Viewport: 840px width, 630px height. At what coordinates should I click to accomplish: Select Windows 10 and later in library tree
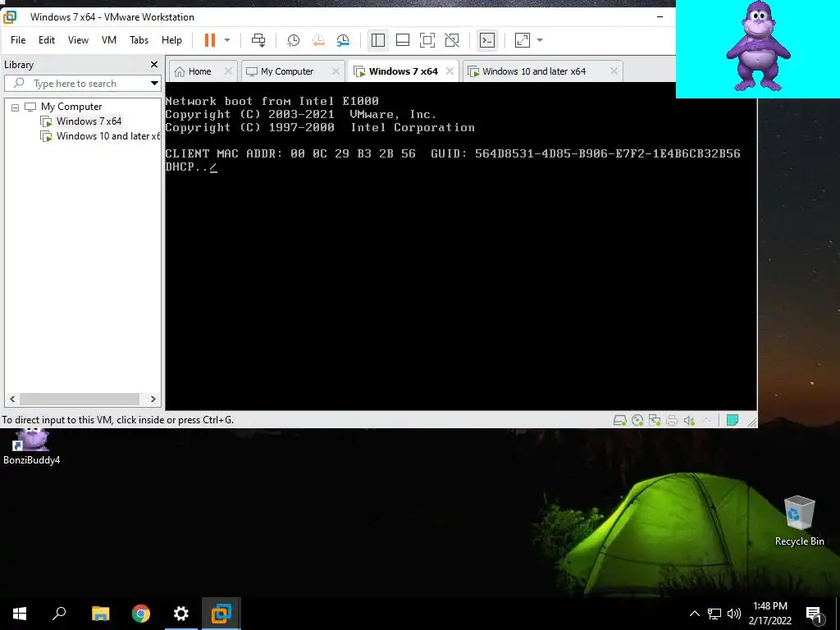coord(108,136)
